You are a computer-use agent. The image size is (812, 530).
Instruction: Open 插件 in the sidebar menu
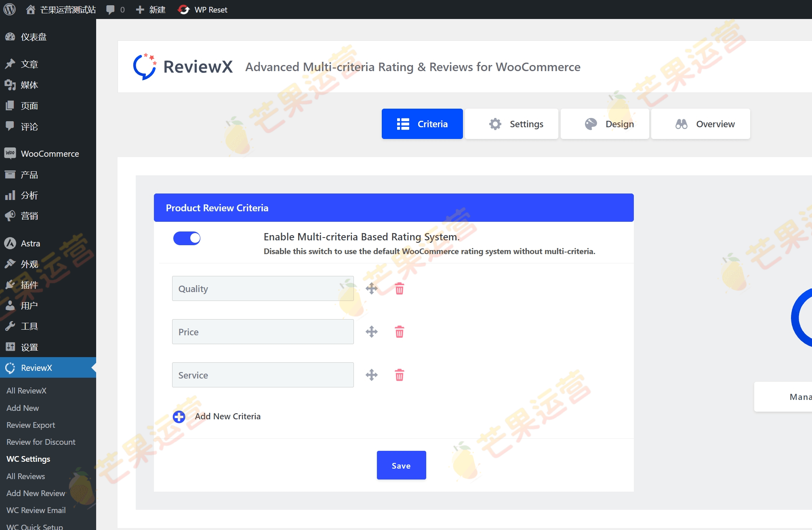click(29, 285)
